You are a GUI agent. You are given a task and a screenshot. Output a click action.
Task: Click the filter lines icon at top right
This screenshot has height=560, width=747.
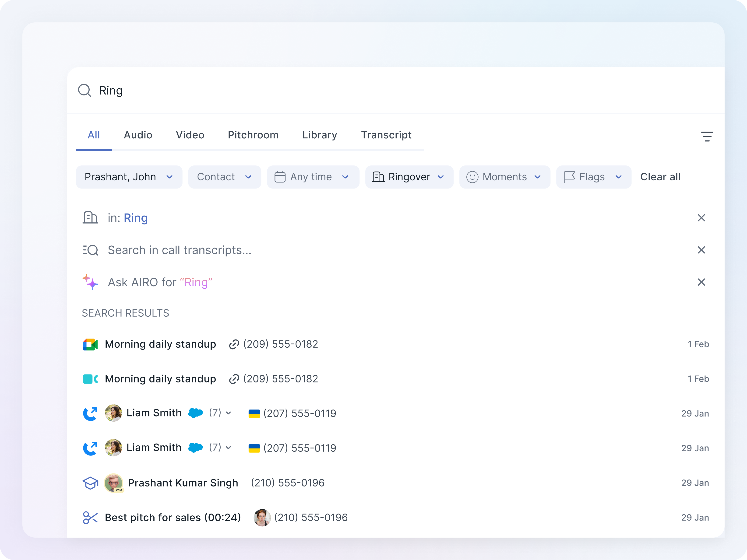coord(707,136)
